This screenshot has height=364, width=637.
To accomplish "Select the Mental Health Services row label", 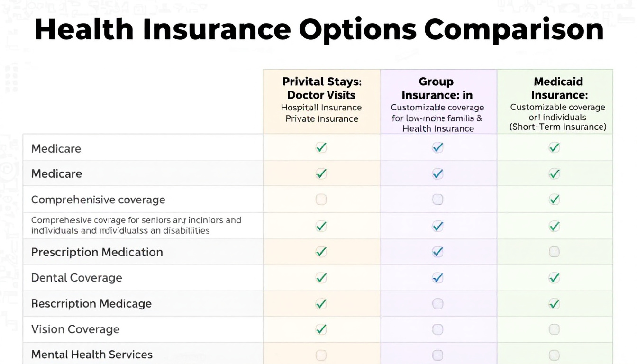I will [x=92, y=355].
